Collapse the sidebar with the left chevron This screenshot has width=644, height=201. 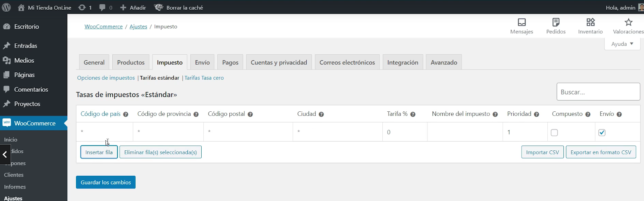click(5, 154)
